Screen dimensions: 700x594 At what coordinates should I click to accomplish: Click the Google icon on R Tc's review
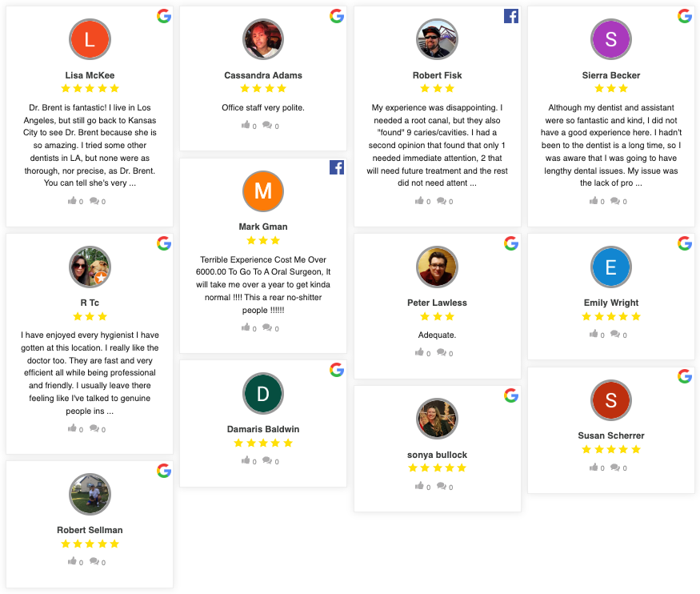(163, 243)
